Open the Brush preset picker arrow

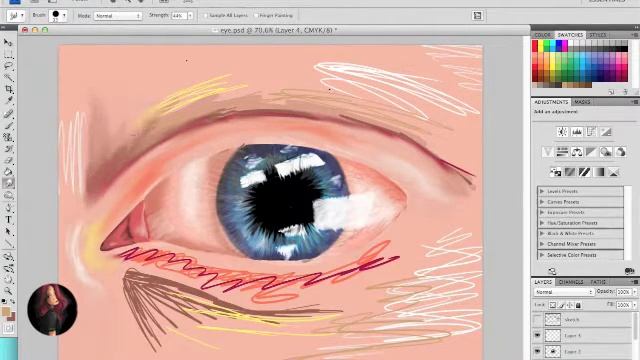point(64,16)
